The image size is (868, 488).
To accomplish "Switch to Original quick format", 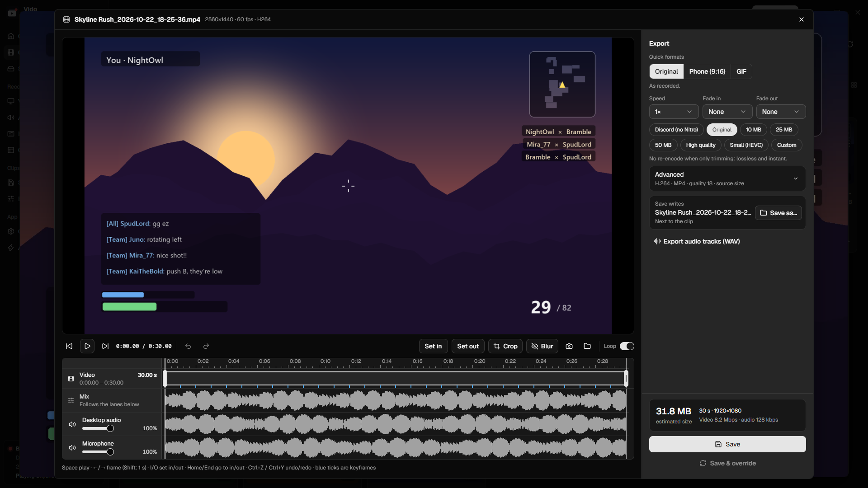I will (x=666, y=71).
